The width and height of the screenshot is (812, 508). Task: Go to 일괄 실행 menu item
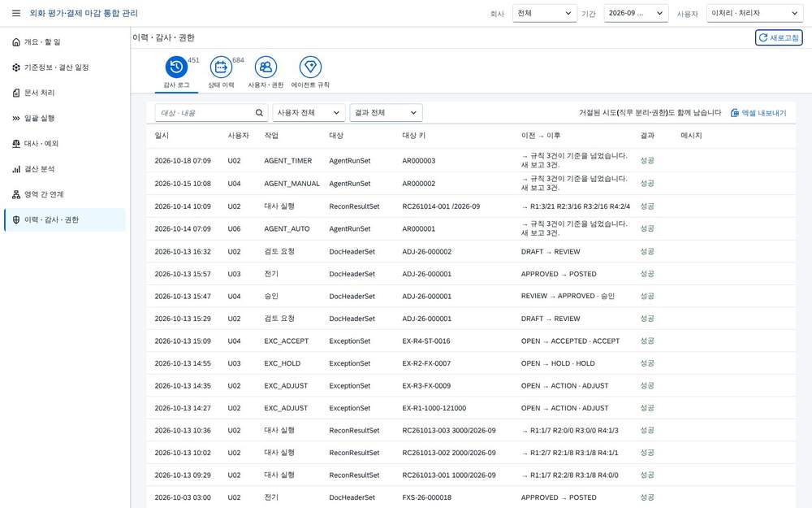click(x=65, y=118)
